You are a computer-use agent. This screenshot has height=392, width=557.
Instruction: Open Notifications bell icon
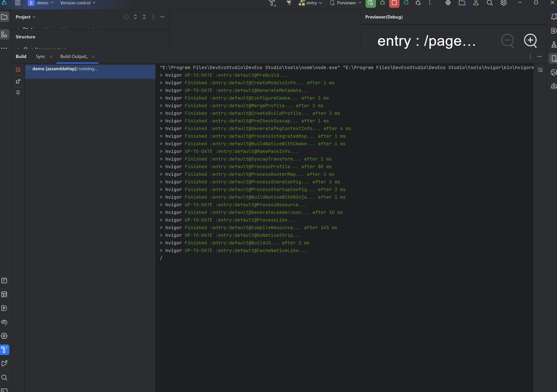tap(554, 17)
